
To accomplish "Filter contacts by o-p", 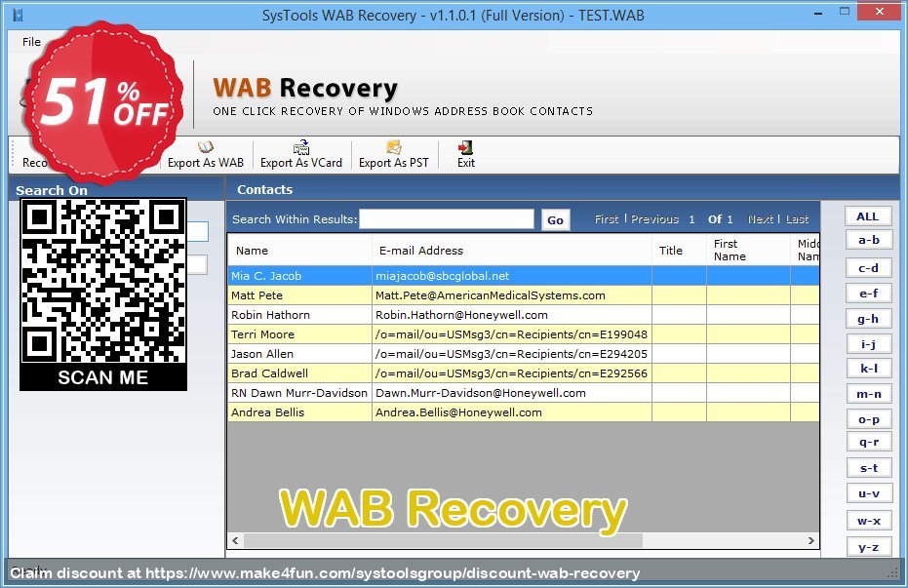I will 869,419.
